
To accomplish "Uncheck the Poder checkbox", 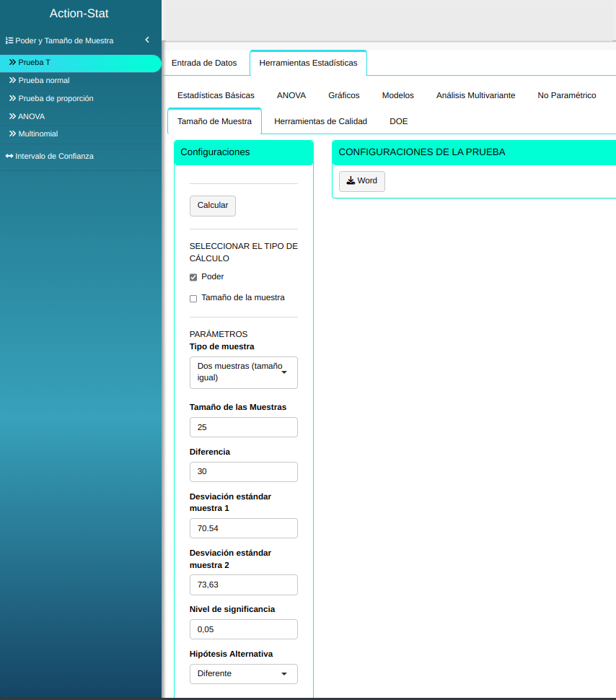I will [x=193, y=277].
